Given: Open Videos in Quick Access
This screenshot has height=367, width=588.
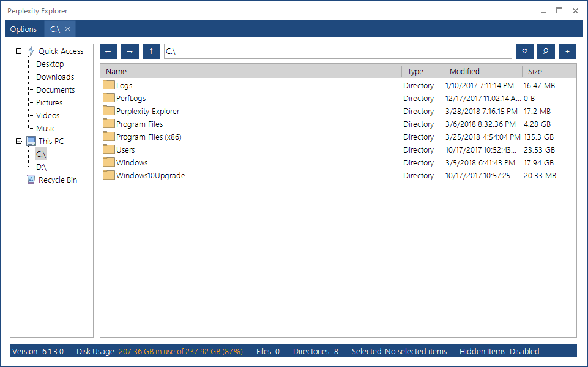Looking at the screenshot, I should 48,115.
